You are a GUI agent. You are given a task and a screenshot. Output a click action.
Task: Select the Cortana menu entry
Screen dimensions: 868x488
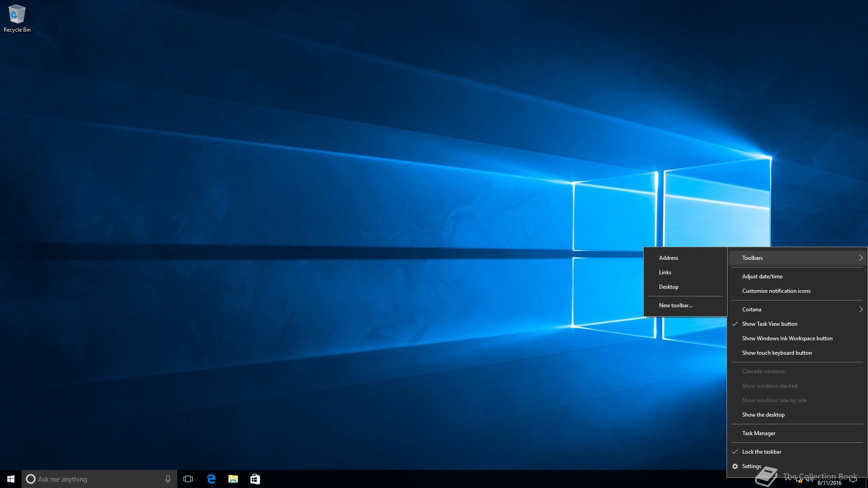point(797,310)
